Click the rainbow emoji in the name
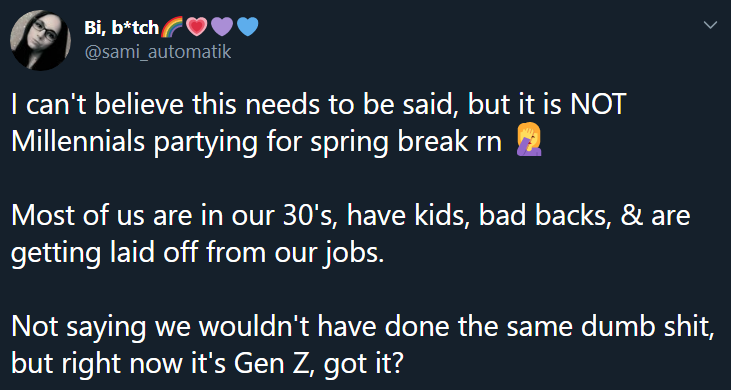Viewport: 731px width, 390px height. [172, 28]
